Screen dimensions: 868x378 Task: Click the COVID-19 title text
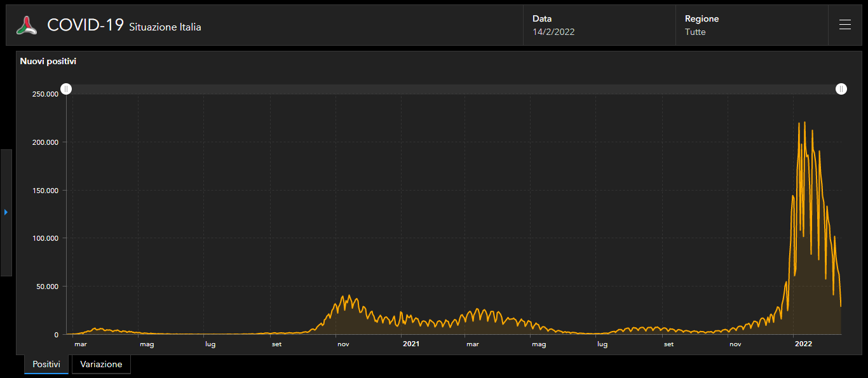click(x=85, y=25)
